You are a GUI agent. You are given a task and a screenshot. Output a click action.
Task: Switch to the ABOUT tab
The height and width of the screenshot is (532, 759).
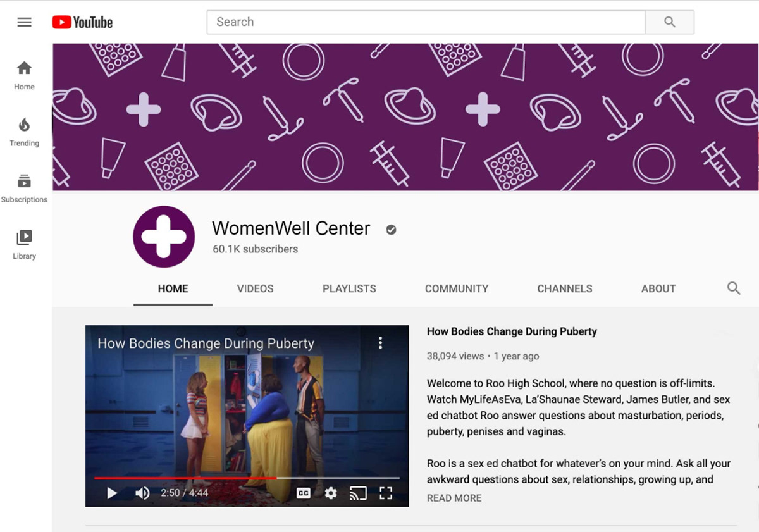tap(658, 288)
